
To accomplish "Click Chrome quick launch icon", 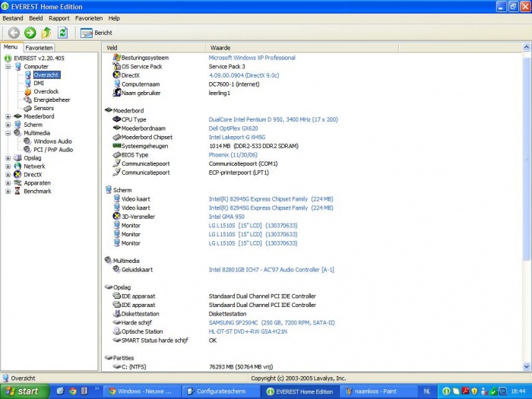I will coord(72,391).
